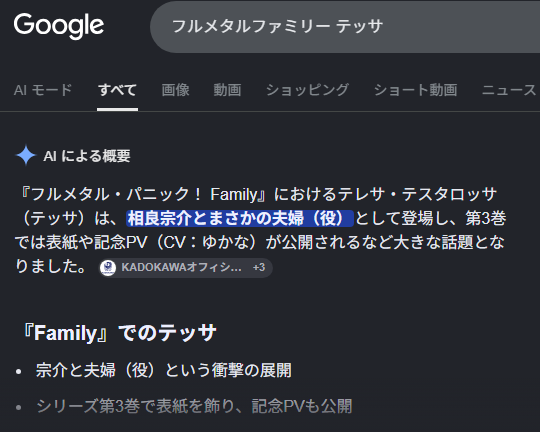Click the KADOKAWA source favicon
The image size is (540, 432).
[x=108, y=268]
